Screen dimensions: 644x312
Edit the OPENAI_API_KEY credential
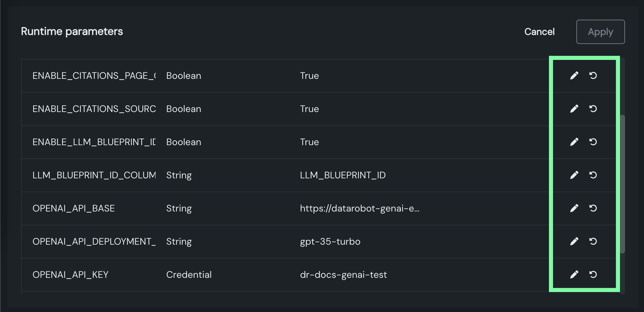[574, 274]
